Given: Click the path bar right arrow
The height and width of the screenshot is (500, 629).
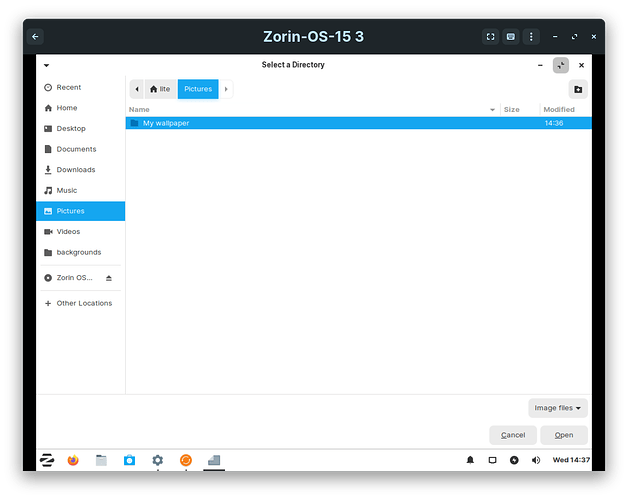Looking at the screenshot, I should pos(226,89).
